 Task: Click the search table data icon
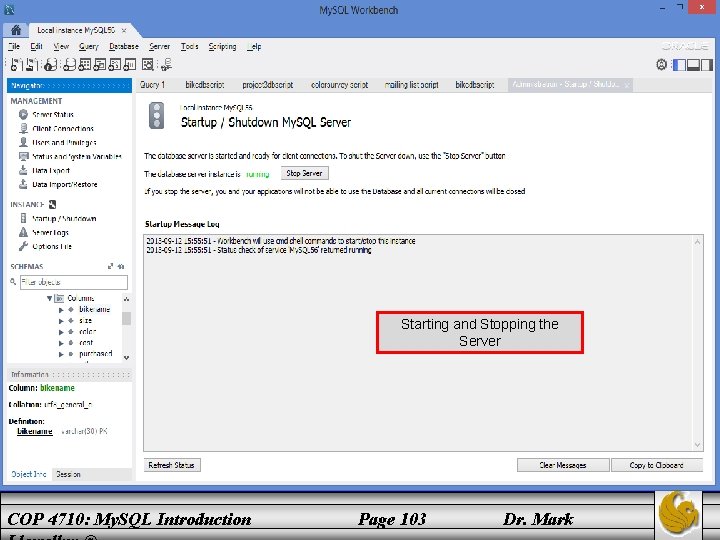(147, 65)
